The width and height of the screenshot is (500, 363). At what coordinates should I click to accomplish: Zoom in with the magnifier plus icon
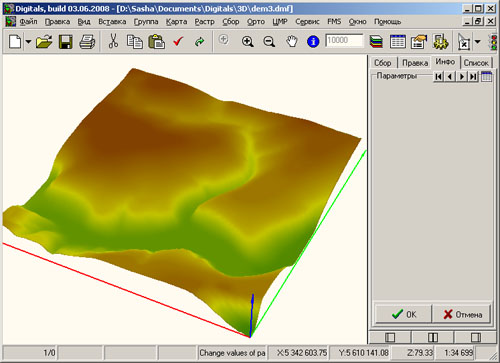247,42
